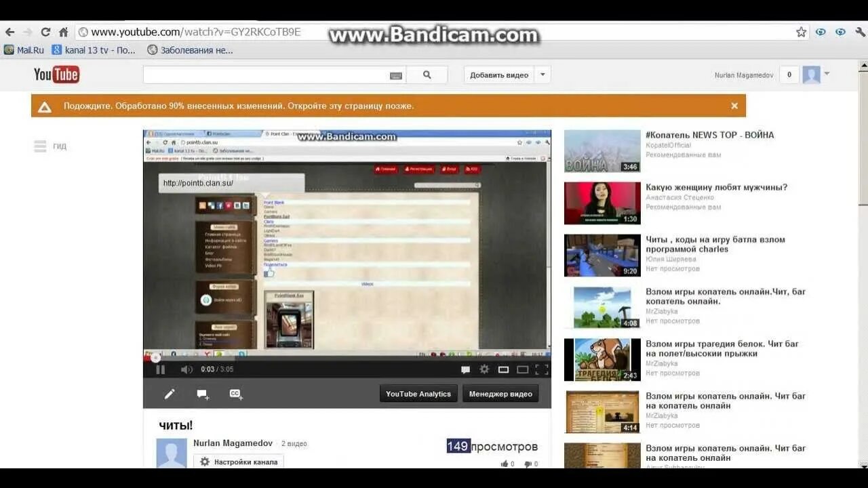Click the channel avatar below the video
The image size is (868, 488).
coord(172,453)
